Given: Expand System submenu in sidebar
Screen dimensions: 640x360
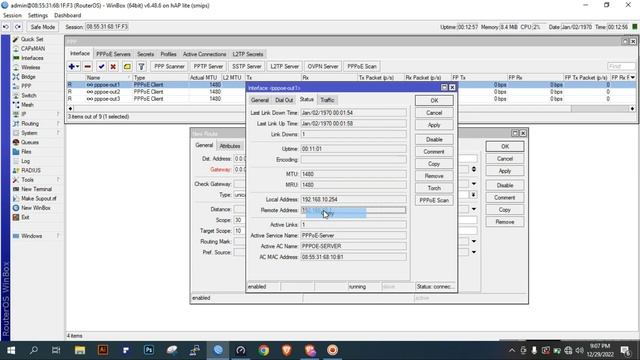Looking at the screenshot, I should 29,133.
